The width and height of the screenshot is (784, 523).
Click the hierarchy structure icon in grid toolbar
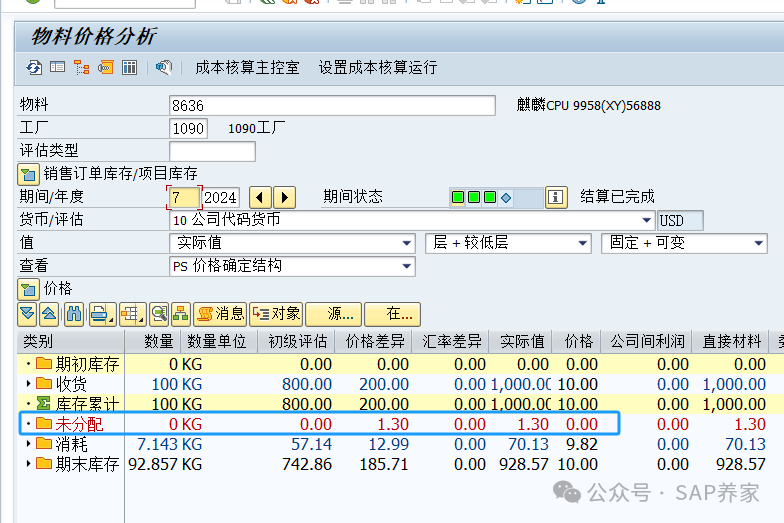click(180, 314)
